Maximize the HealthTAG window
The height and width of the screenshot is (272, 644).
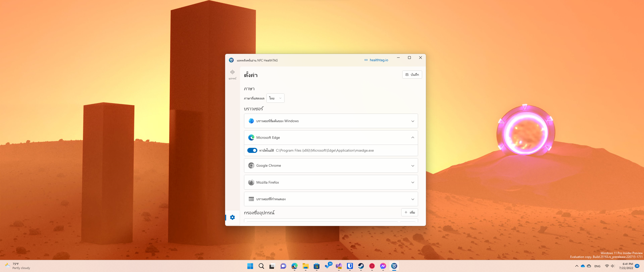[409, 58]
